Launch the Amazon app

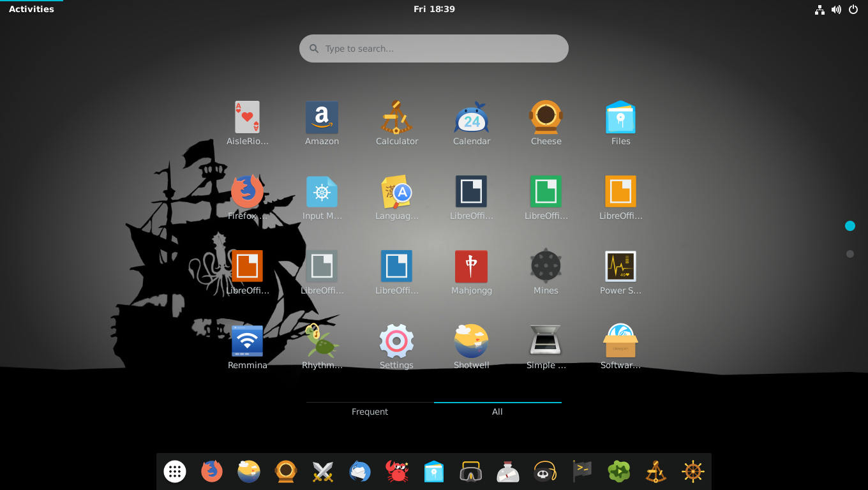click(x=322, y=123)
